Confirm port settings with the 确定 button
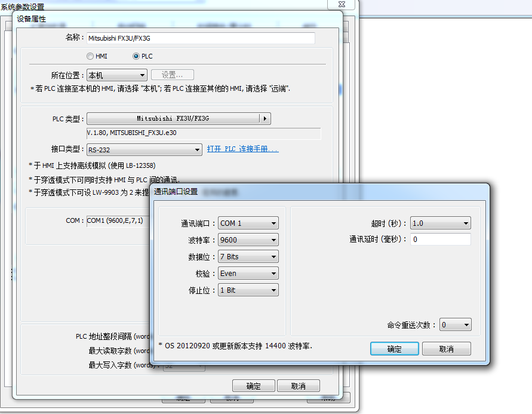The width and height of the screenshot is (532, 414). (x=395, y=349)
